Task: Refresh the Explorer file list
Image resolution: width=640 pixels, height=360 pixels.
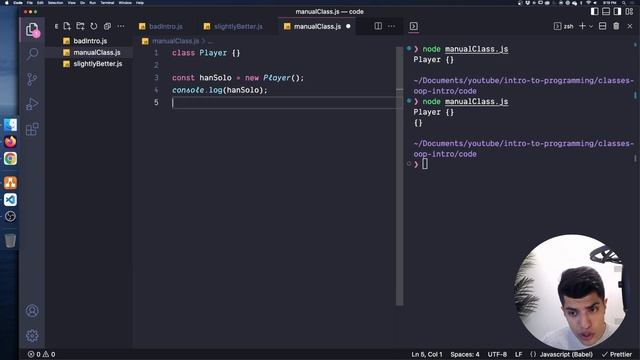Action: tap(94, 26)
